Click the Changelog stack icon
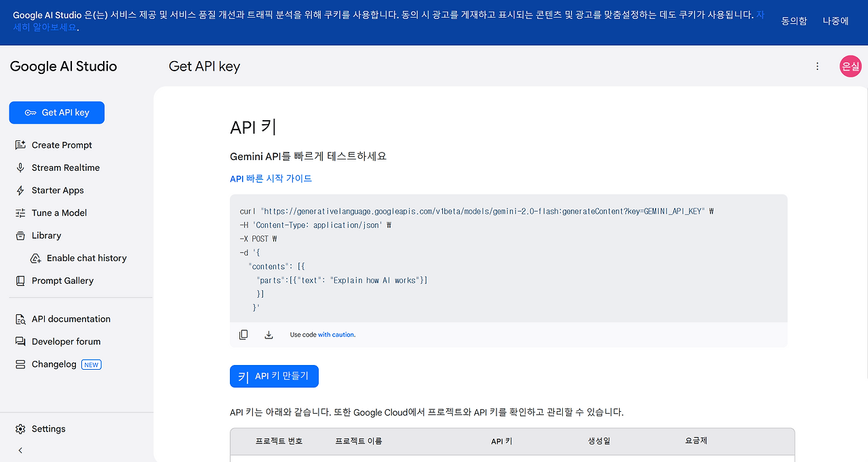Screen dimensions: 868x462 click(20, 364)
